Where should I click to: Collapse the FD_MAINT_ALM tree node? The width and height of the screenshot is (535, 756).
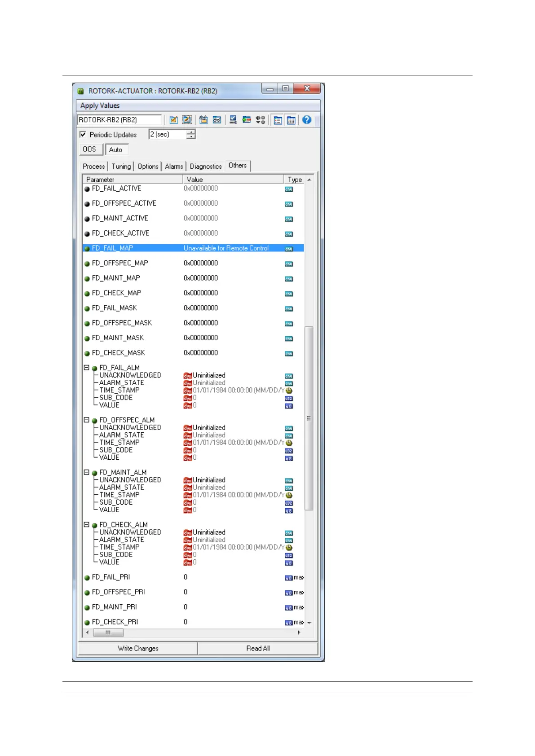click(87, 472)
